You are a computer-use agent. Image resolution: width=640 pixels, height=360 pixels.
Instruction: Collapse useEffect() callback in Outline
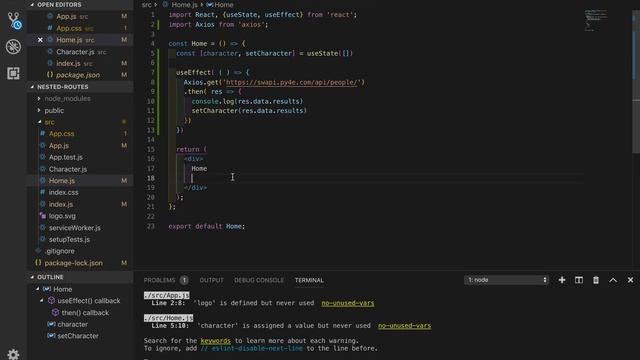[42, 301]
